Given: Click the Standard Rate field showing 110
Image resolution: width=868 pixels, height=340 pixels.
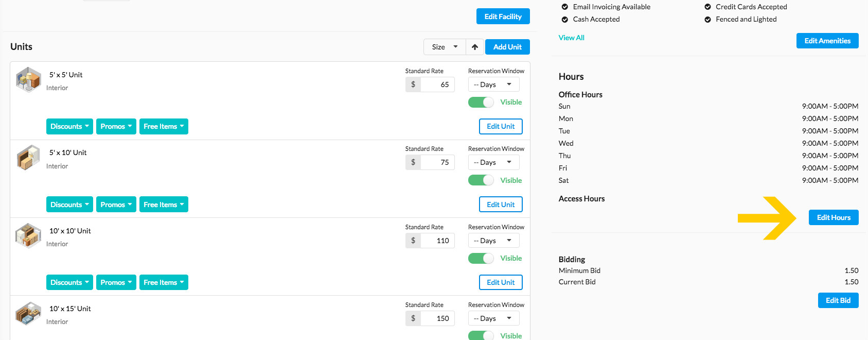Looking at the screenshot, I should pos(437,241).
